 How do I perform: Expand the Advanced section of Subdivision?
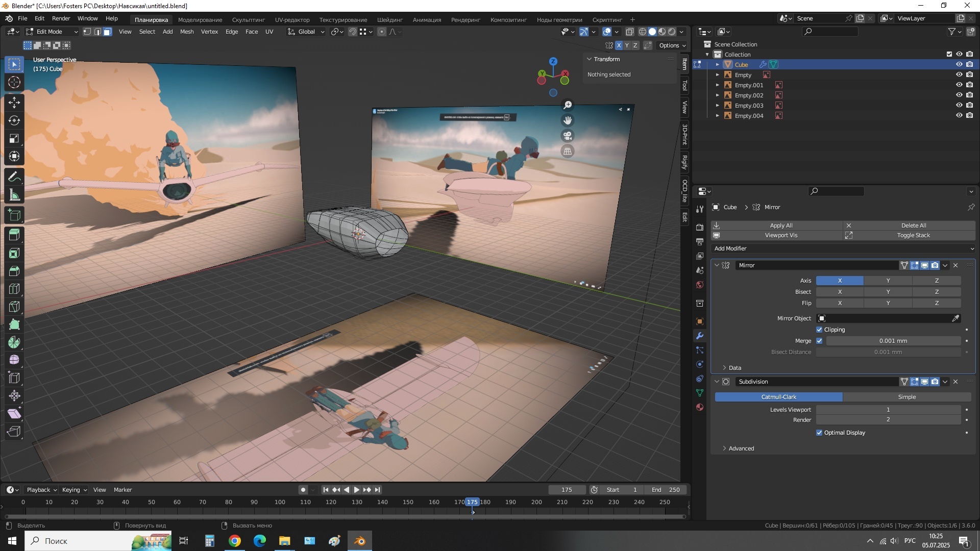pyautogui.click(x=741, y=448)
